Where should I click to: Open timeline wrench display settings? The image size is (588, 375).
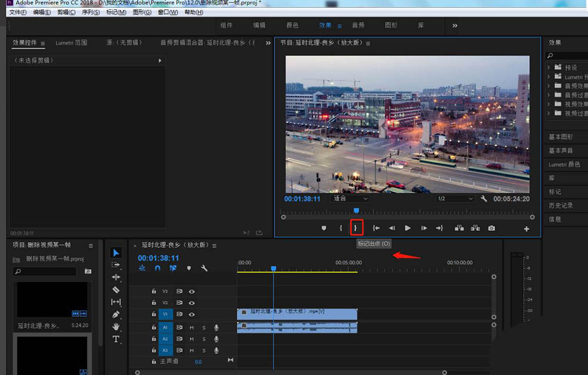pos(204,268)
